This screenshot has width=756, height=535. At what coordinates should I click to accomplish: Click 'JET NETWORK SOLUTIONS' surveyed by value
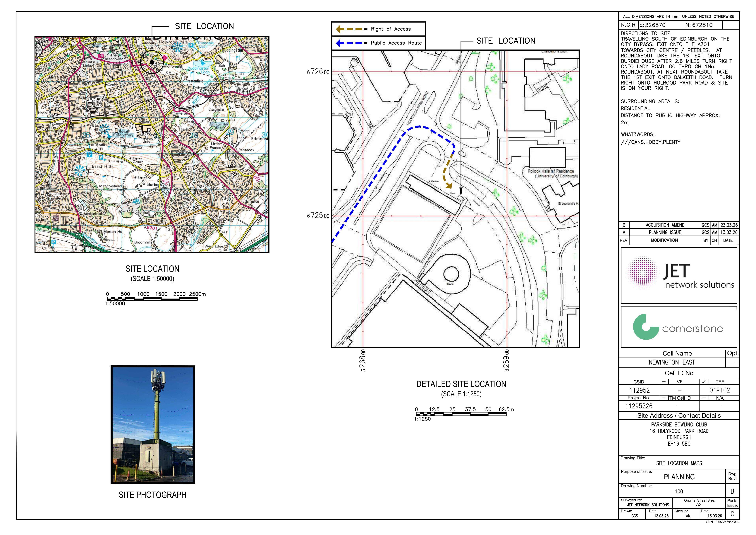click(x=648, y=505)
